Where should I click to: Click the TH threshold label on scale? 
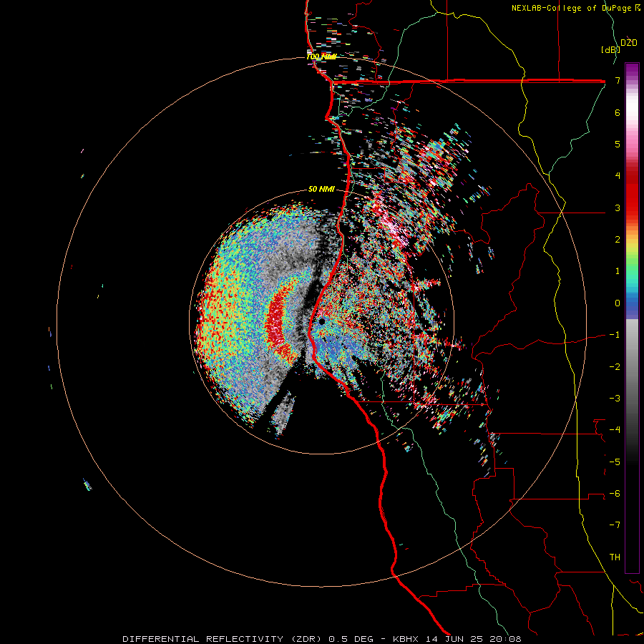tap(615, 557)
